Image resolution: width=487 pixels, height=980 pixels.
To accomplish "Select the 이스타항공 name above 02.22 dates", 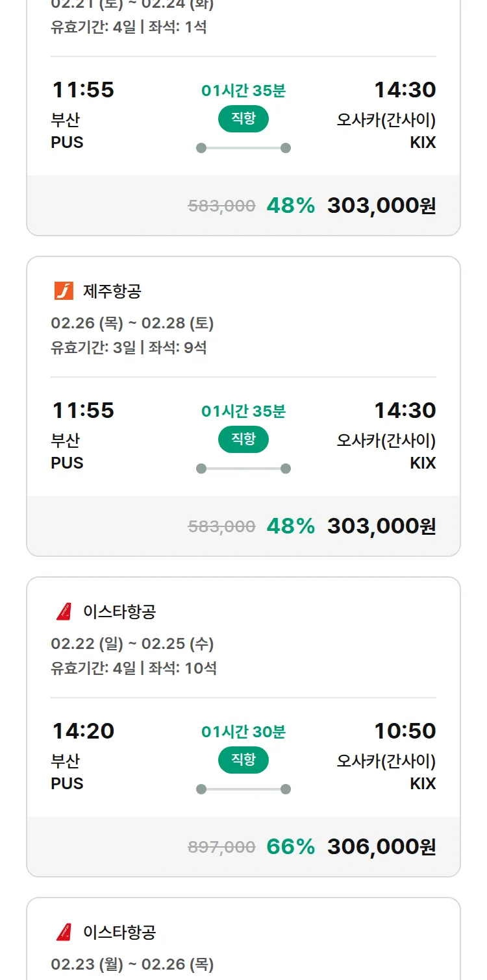I will pos(119,612).
